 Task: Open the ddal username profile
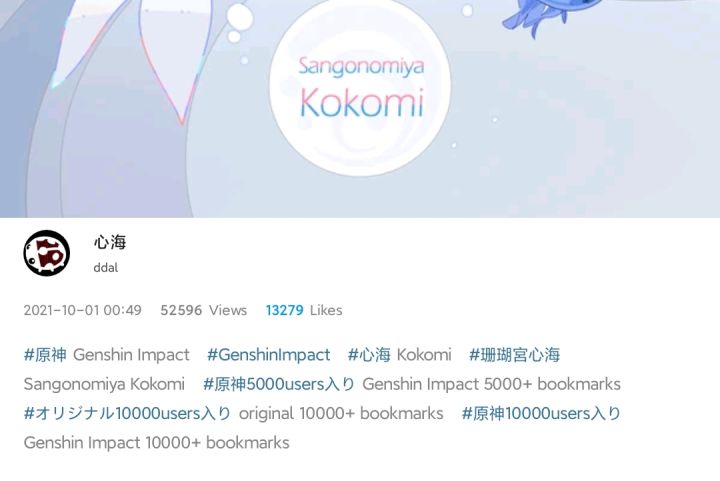[x=106, y=268]
